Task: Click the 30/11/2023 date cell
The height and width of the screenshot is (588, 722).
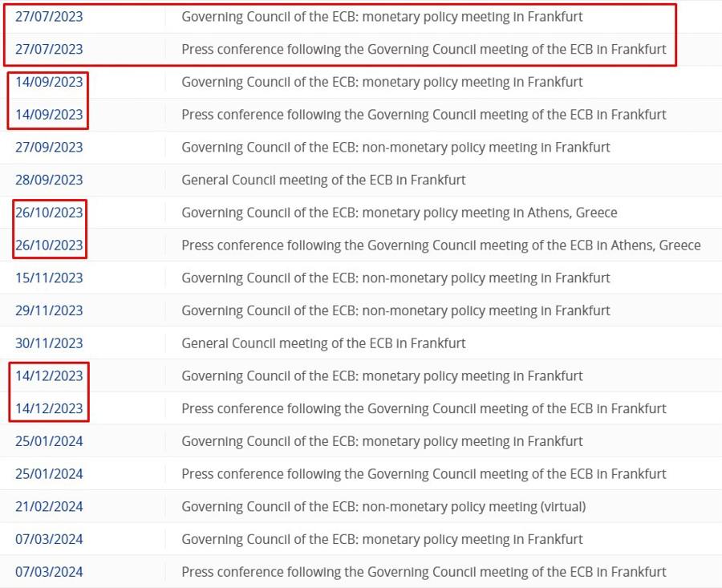Action: (49, 343)
